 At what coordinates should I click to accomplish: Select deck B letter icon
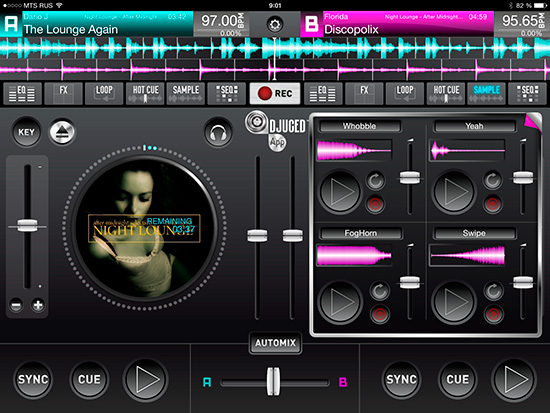(311, 24)
